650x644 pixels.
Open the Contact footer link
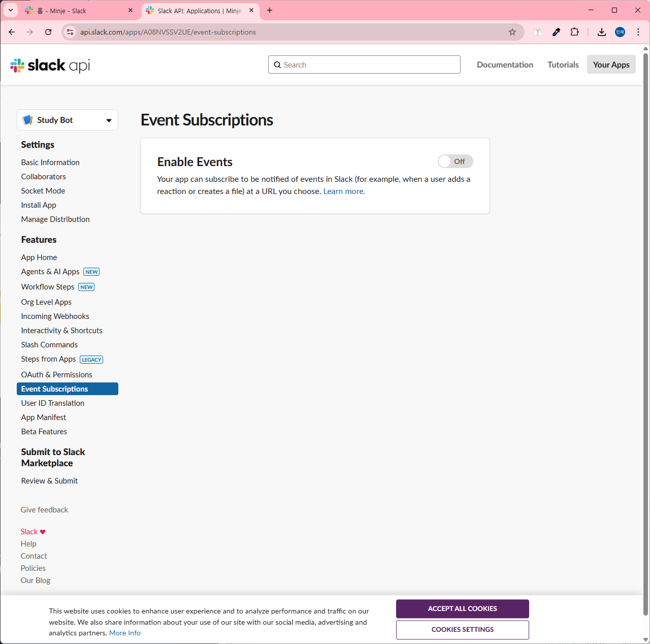pos(34,556)
